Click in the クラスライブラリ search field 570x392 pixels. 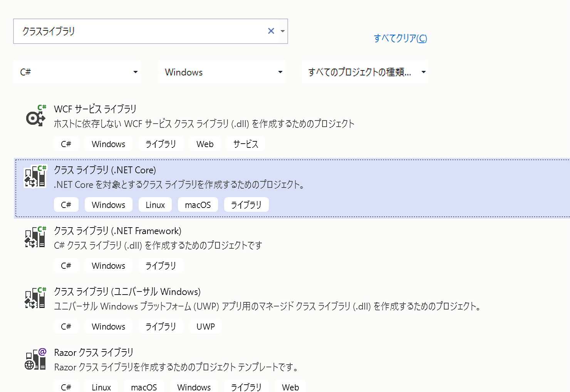(139, 31)
